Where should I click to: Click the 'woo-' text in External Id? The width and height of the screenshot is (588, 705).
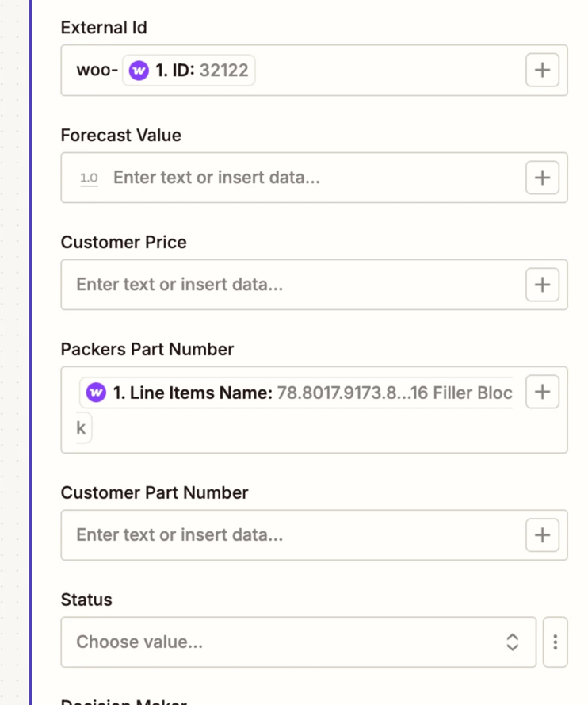[97, 71]
